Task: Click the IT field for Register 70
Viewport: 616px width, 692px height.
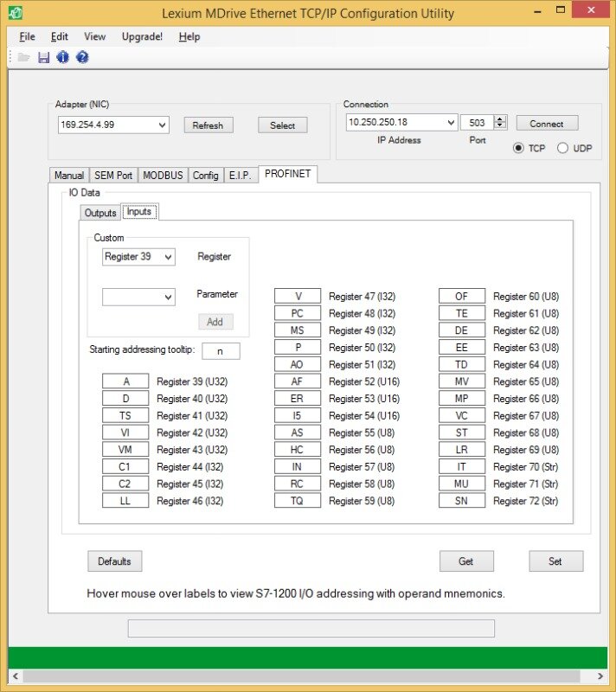Action: point(462,466)
